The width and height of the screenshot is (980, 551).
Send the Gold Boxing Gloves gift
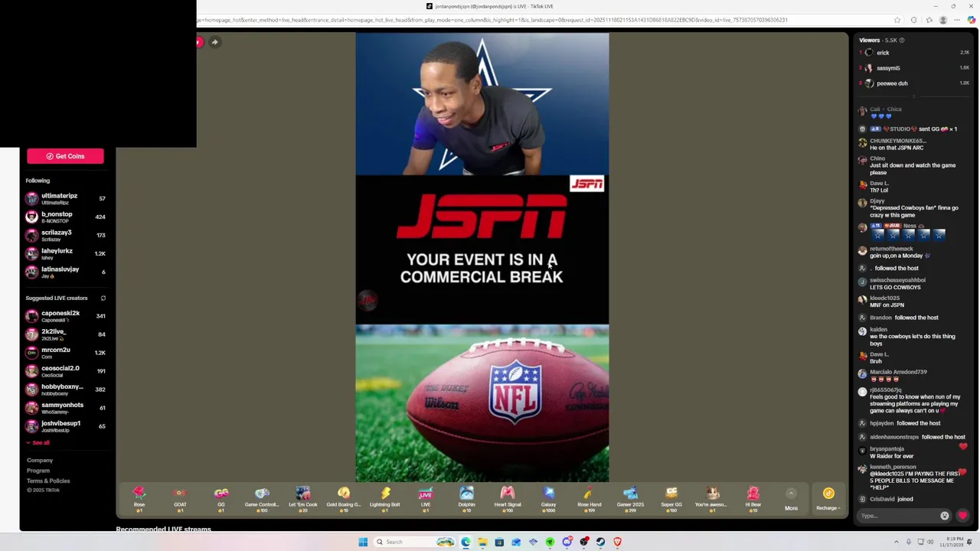(344, 498)
